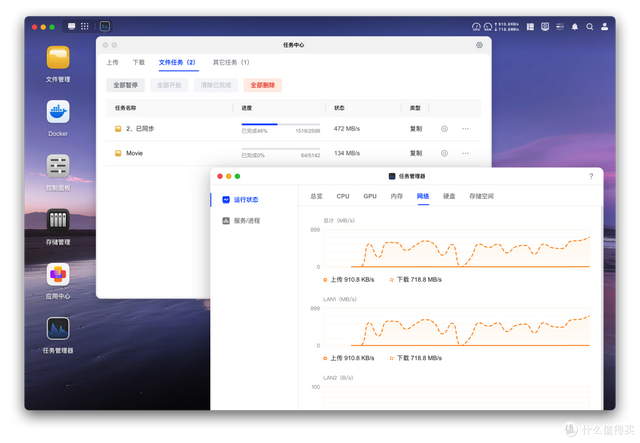
Task: Open the user account icon
Action: click(604, 27)
